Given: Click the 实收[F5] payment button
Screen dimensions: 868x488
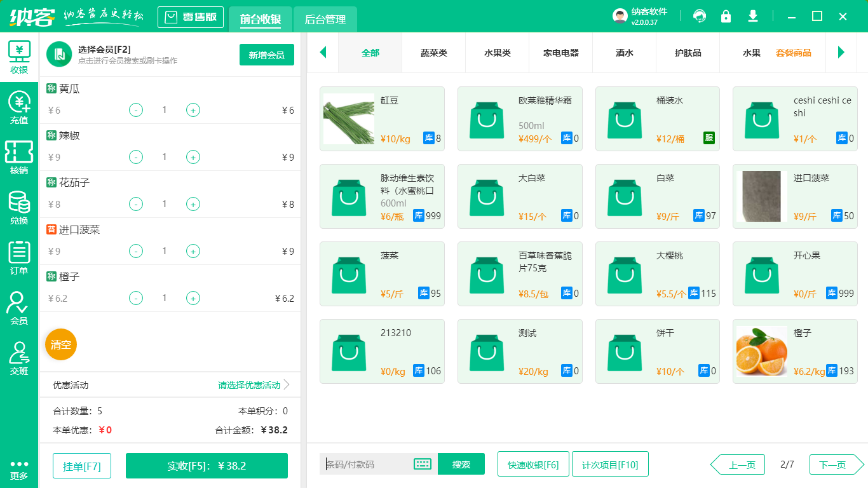Looking at the screenshot, I should coord(207,466).
